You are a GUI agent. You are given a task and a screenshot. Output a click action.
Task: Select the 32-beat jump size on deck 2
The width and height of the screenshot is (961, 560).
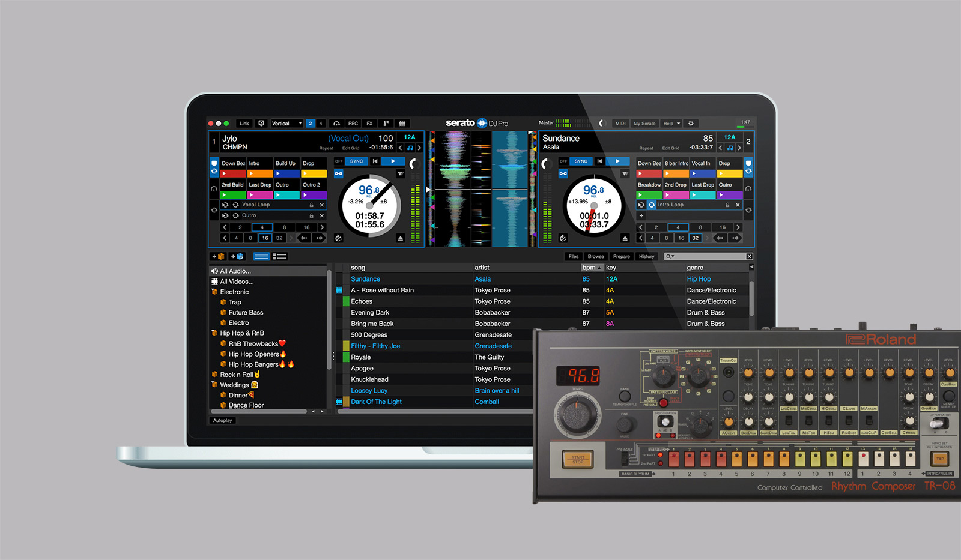(x=695, y=238)
